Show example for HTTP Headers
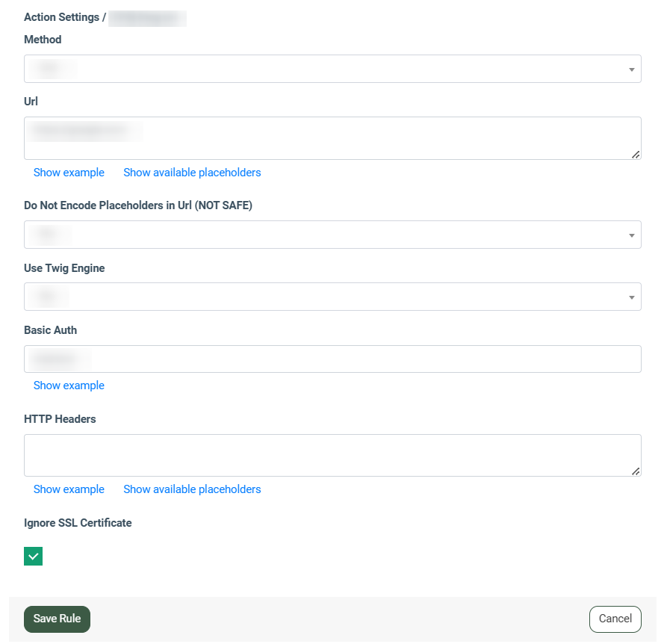The width and height of the screenshot is (667, 644). 69,489
